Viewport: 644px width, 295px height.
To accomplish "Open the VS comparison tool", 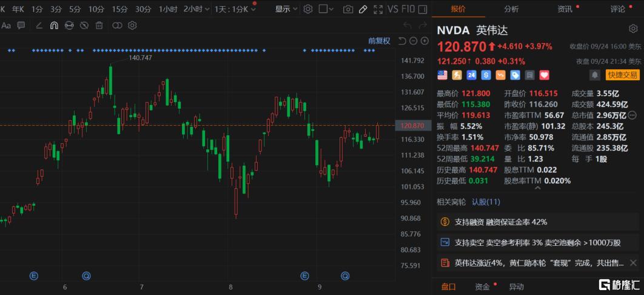I will (x=393, y=9).
